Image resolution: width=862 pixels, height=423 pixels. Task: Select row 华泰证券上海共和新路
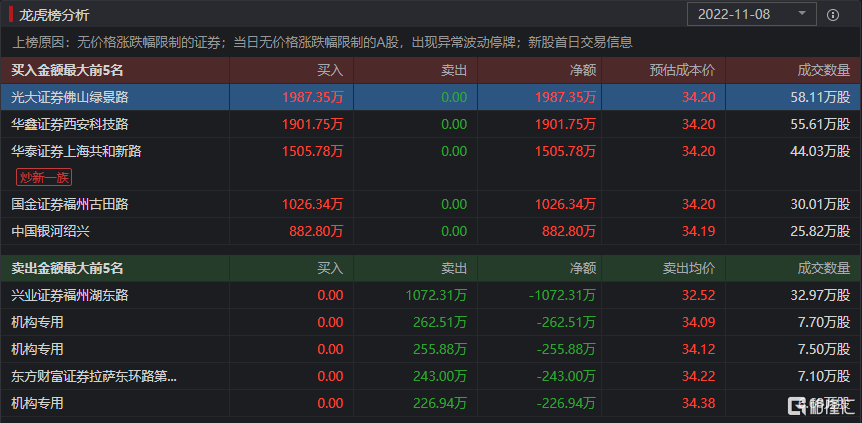[x=431, y=164]
